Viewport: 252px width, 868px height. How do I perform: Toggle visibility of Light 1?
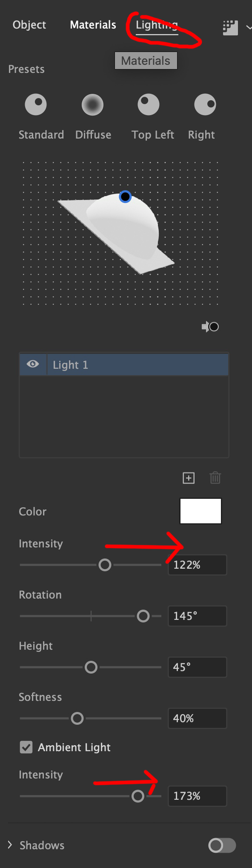pyautogui.click(x=32, y=365)
